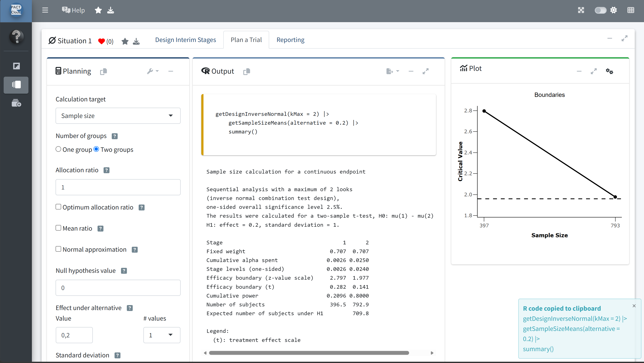
Task: Click the top bar download icon
Action: tap(110, 10)
